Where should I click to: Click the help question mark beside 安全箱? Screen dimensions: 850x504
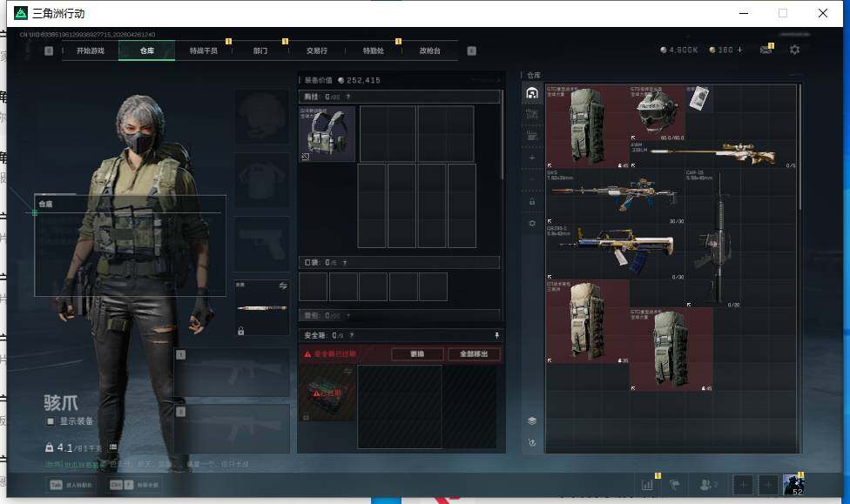tap(352, 335)
